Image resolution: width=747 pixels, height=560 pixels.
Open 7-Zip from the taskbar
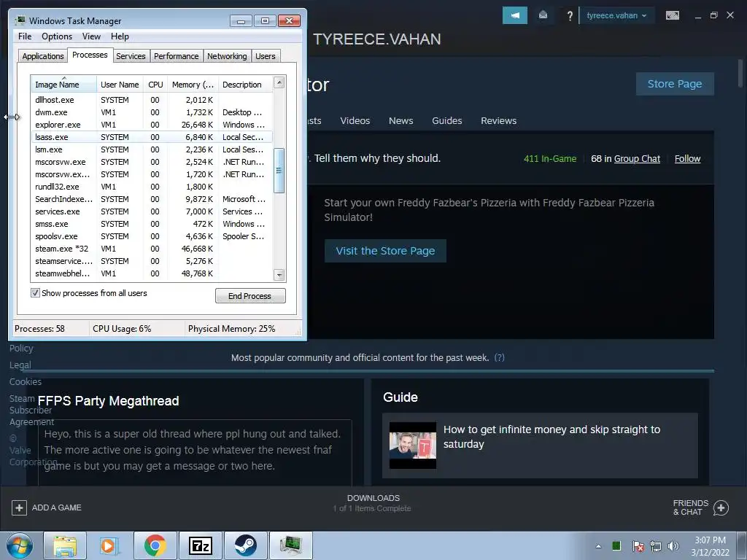point(200,545)
